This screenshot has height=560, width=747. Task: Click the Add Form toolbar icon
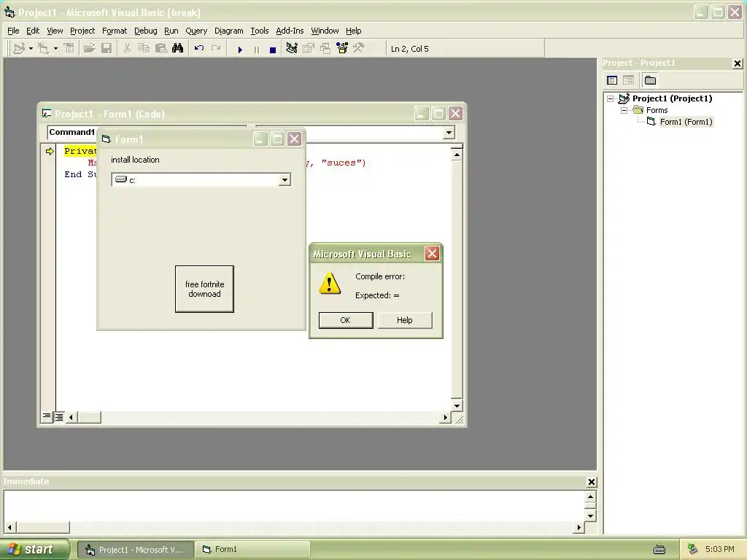[43, 48]
